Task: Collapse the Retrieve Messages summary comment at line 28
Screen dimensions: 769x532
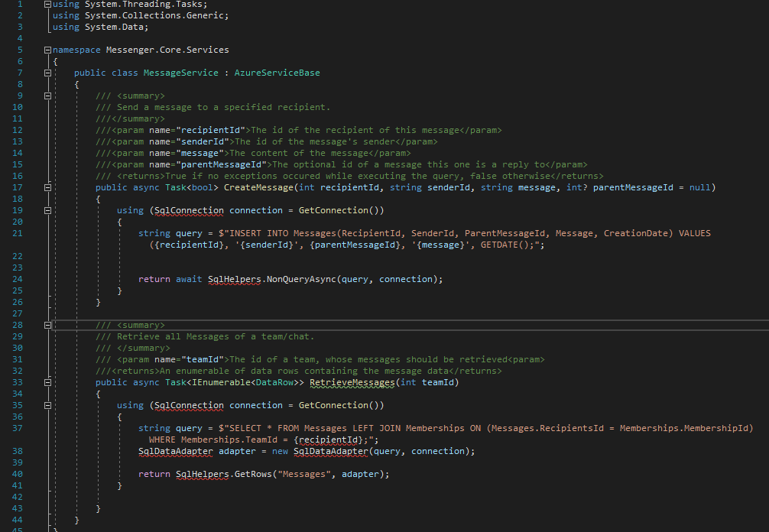Action: coord(47,325)
